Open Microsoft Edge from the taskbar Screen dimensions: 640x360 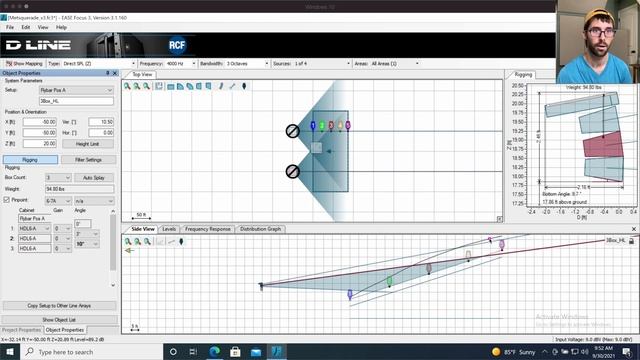[x=214, y=352]
